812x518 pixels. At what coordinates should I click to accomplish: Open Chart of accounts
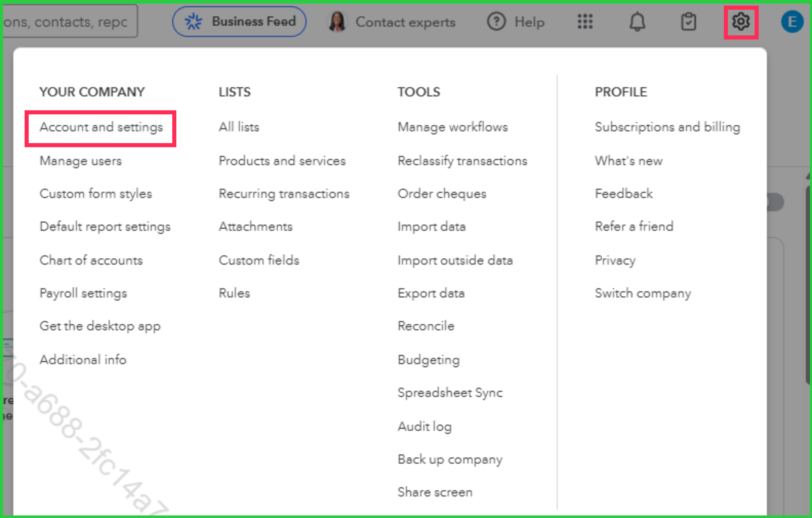(91, 261)
